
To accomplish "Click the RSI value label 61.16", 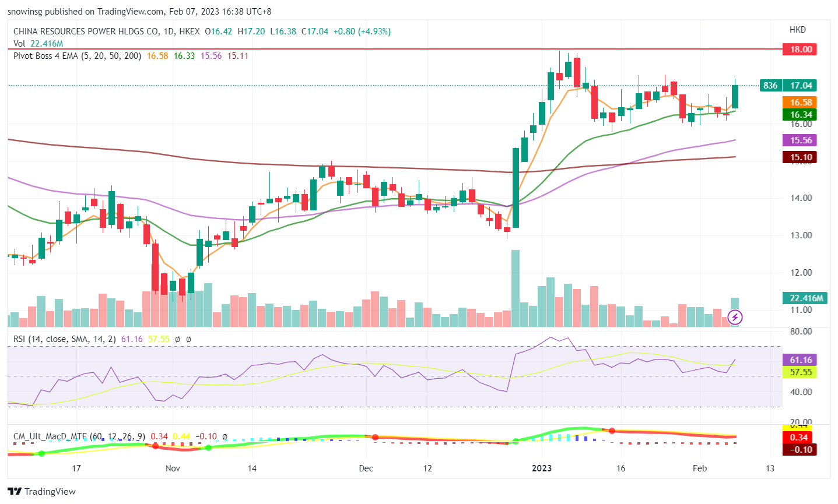I will (800, 360).
